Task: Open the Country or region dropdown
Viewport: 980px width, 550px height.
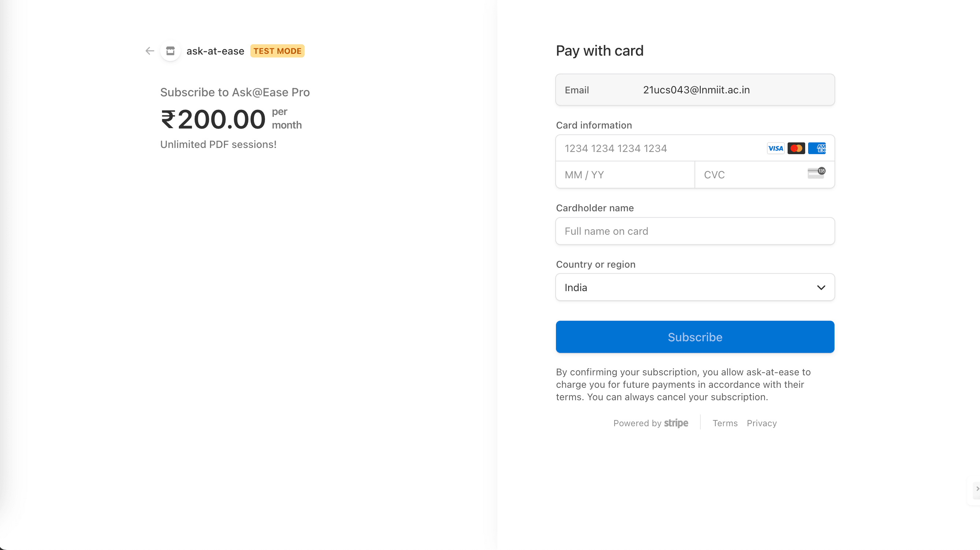Action: (x=695, y=287)
